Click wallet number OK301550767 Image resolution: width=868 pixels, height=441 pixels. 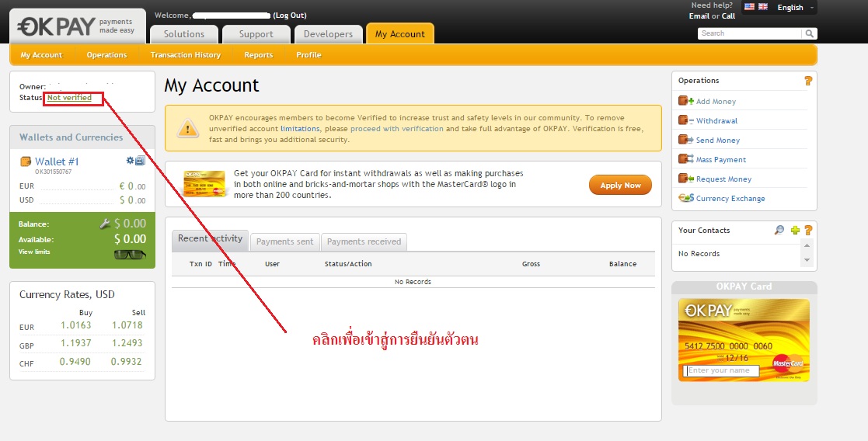[53, 172]
